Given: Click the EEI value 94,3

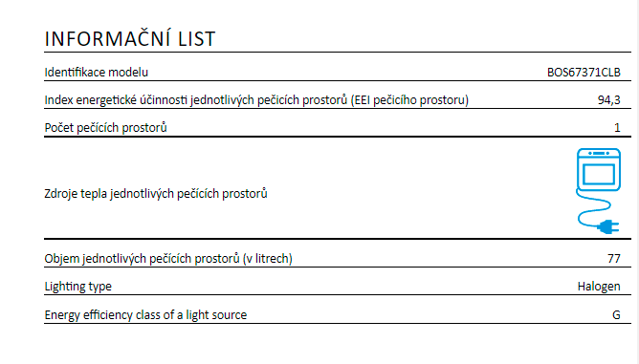Looking at the screenshot, I should tap(608, 100).
